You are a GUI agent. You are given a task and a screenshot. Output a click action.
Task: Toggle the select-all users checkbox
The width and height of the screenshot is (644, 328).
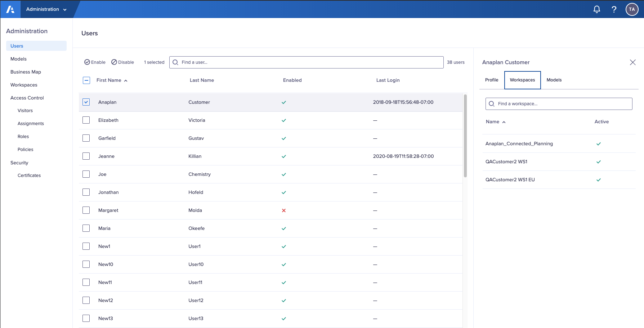tap(86, 80)
